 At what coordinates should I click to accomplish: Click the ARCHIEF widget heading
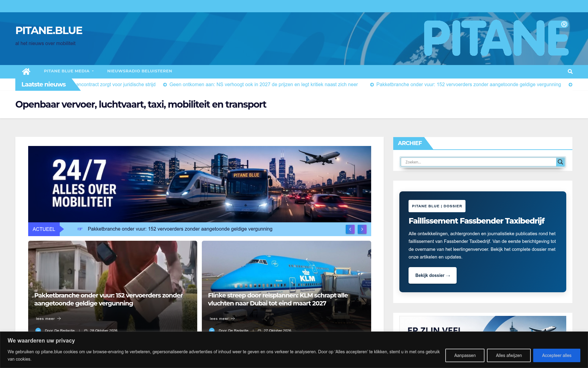click(x=410, y=143)
